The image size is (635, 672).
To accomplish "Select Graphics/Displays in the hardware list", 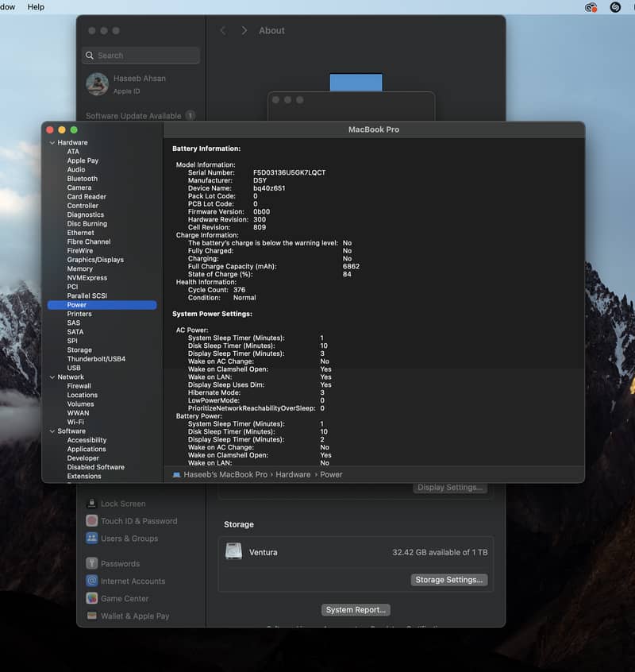I will [x=95, y=260].
